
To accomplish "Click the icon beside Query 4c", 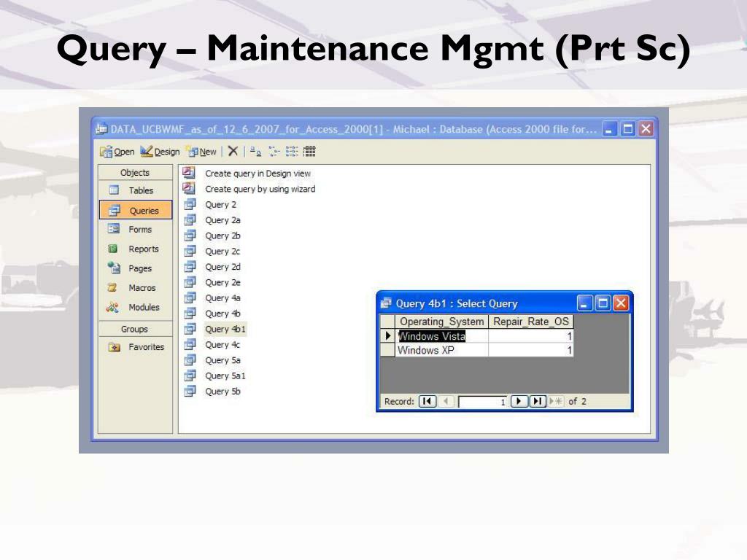I will click(x=190, y=344).
